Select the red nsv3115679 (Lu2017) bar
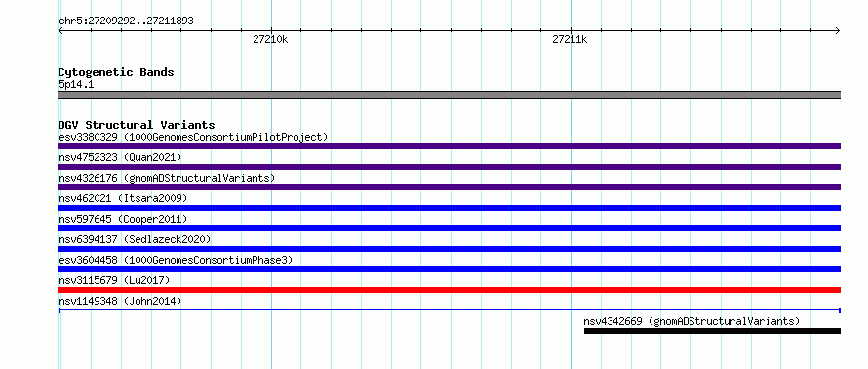This screenshot has height=369, width=868. coord(449,290)
